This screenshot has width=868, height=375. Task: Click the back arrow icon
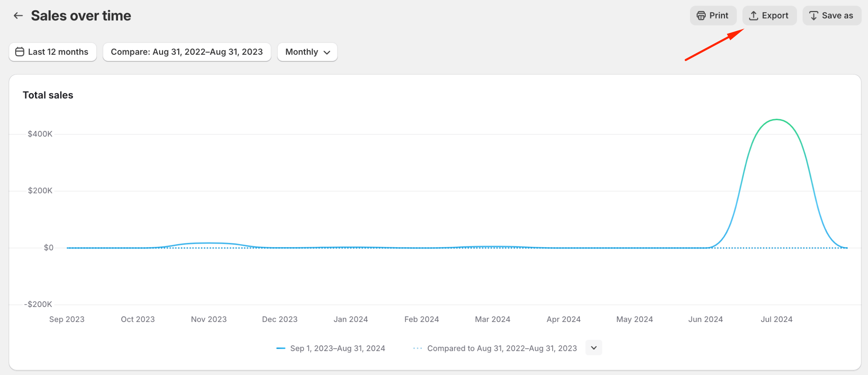(18, 15)
